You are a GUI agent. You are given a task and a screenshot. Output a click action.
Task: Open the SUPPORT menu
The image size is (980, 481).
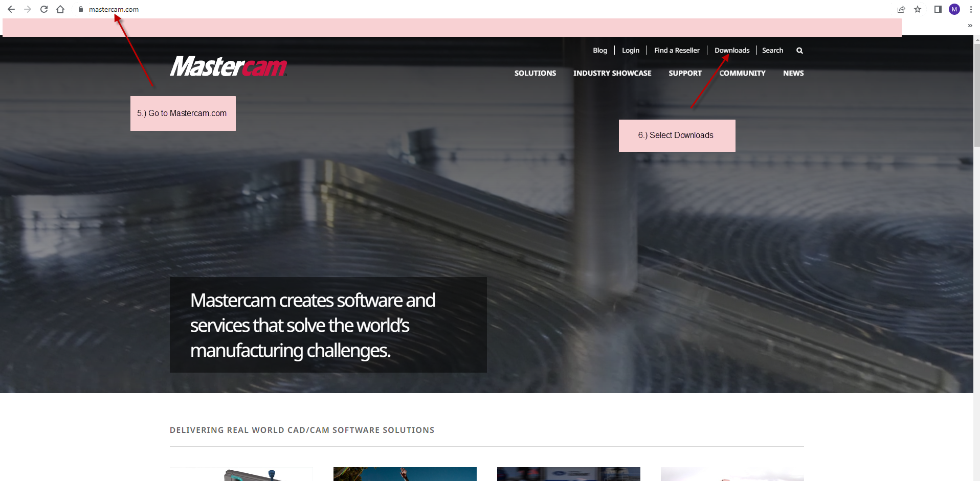[685, 73]
